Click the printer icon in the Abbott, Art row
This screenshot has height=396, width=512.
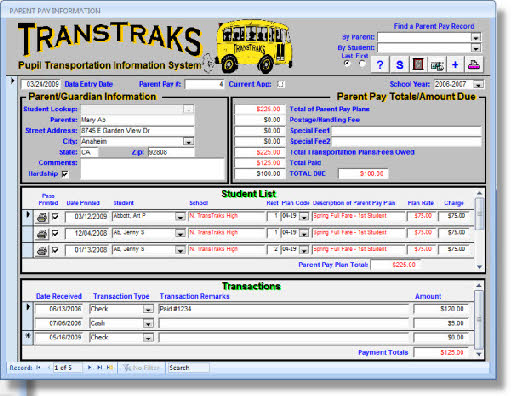[x=42, y=217]
